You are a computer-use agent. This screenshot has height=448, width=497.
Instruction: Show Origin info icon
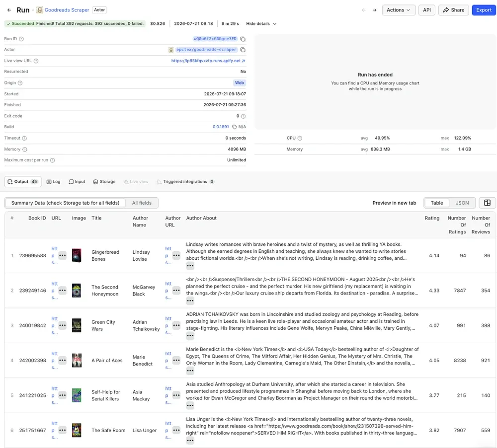tap(20, 83)
